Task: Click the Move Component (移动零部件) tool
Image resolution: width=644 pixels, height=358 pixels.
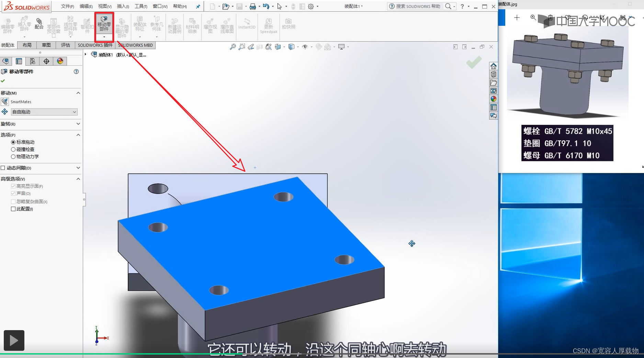Action: click(104, 23)
